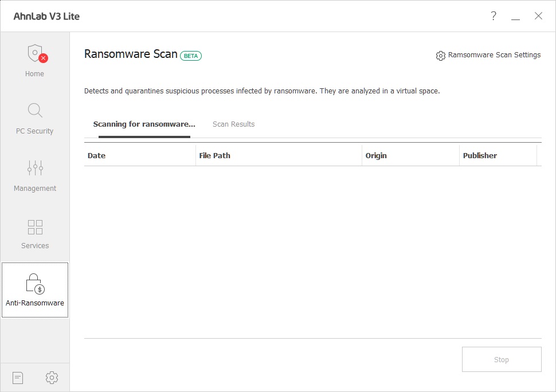Viewport: 556px width, 392px height.
Task: Open the Services grid section
Action: (x=35, y=232)
